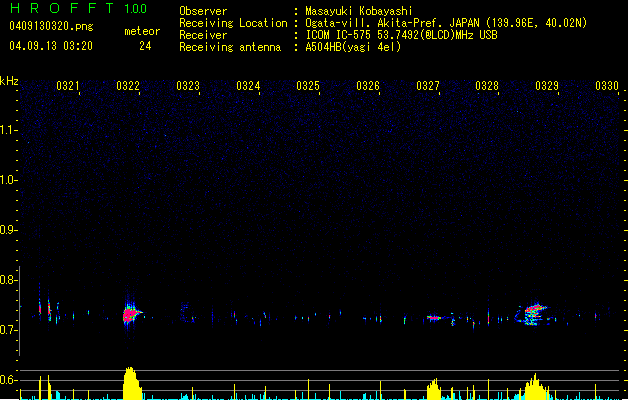Image resolution: width=629 pixels, height=400 pixels.
Task: Click the 0327 time marker
Action: (x=428, y=86)
